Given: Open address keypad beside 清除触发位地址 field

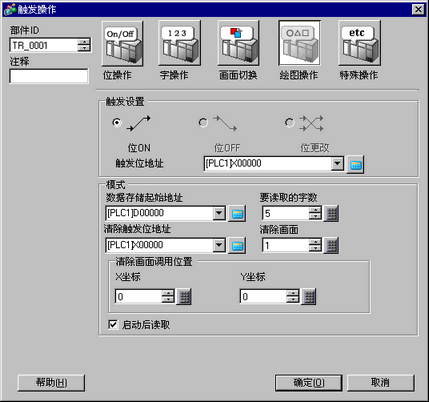Looking at the screenshot, I should (x=237, y=246).
